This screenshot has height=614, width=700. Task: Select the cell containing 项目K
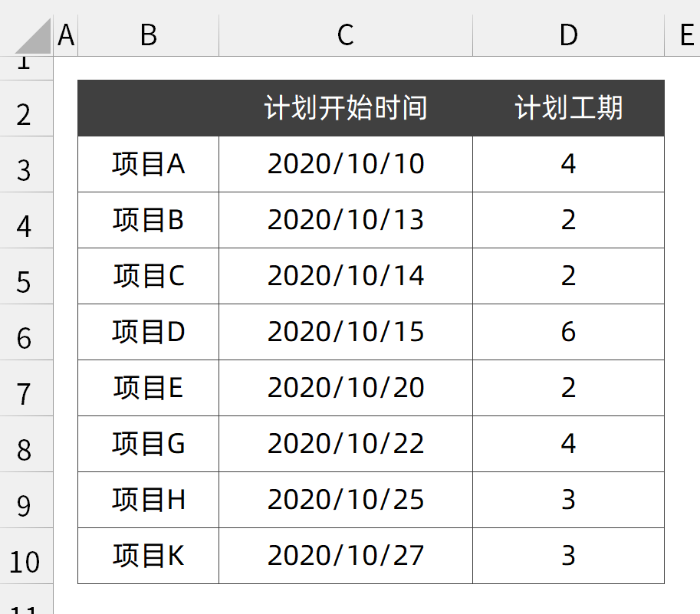pyautogui.click(x=148, y=556)
